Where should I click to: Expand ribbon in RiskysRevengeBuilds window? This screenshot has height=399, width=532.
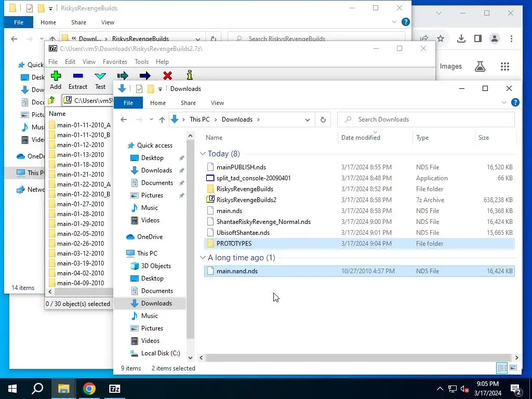tap(394, 22)
